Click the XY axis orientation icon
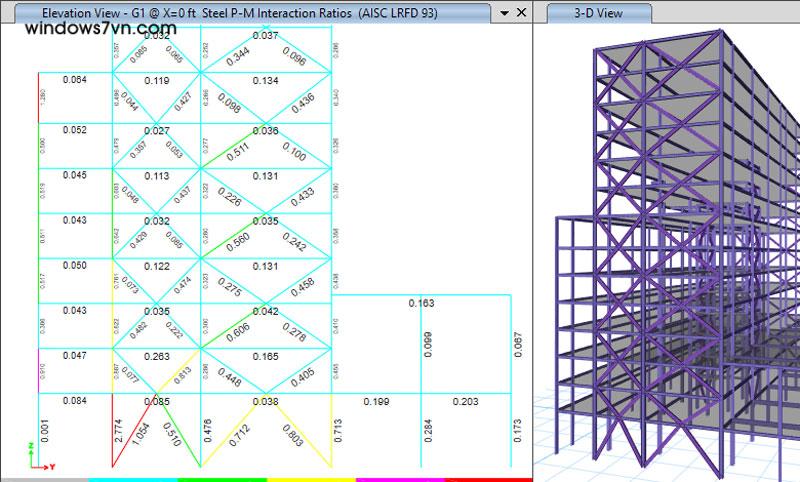The image size is (800, 482). (x=40, y=462)
